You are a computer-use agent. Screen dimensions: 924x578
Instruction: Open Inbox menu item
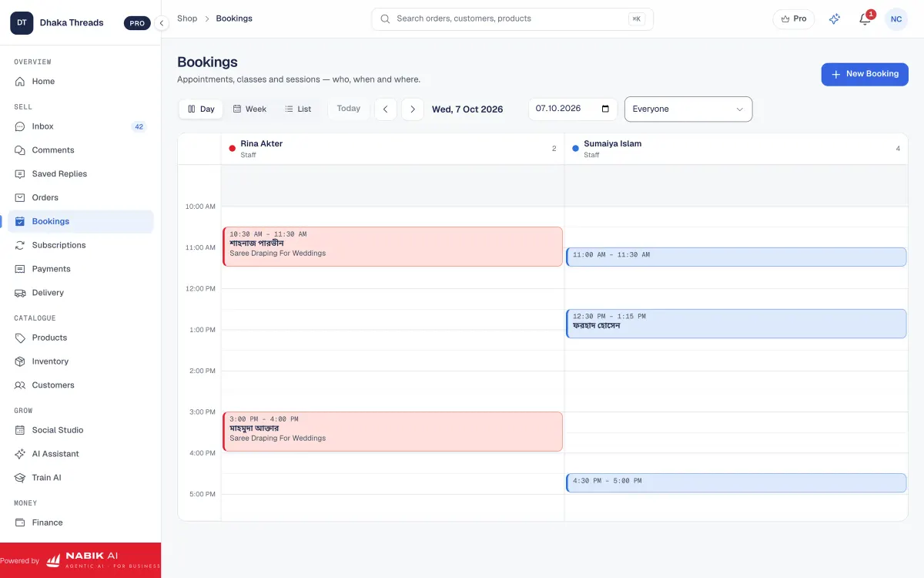81,126
